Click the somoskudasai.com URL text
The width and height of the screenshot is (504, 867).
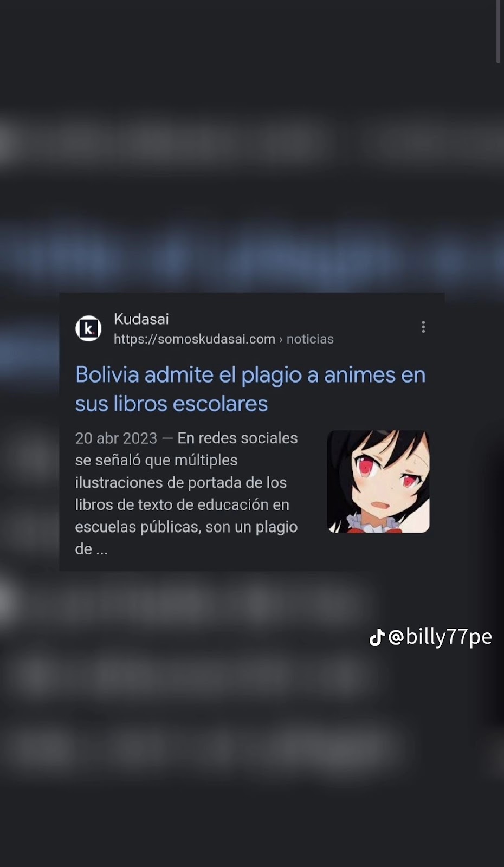tap(195, 339)
